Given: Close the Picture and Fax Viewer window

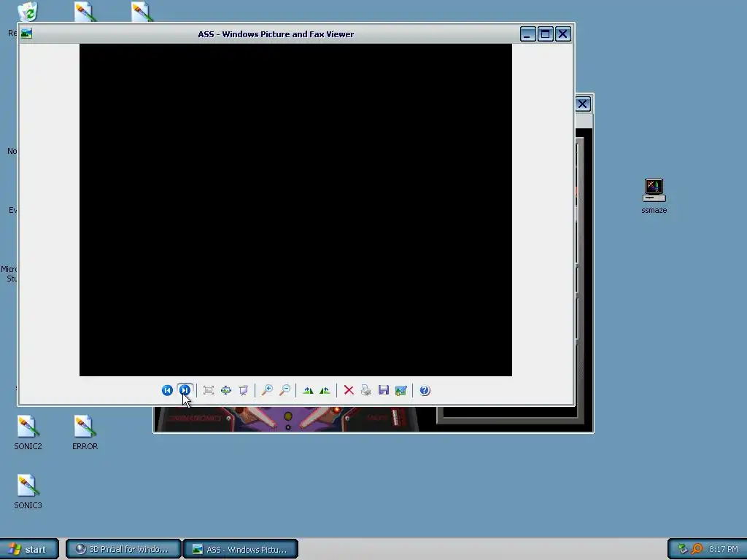Looking at the screenshot, I should click(x=563, y=34).
